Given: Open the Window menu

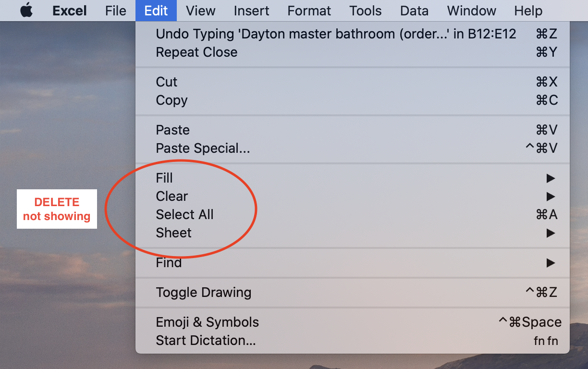Looking at the screenshot, I should coord(471,11).
